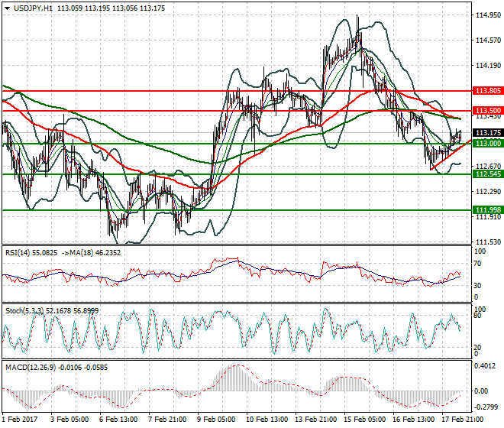Click the 6 Feb 13:00 time label
The image size is (504, 428).
(x=118, y=420)
